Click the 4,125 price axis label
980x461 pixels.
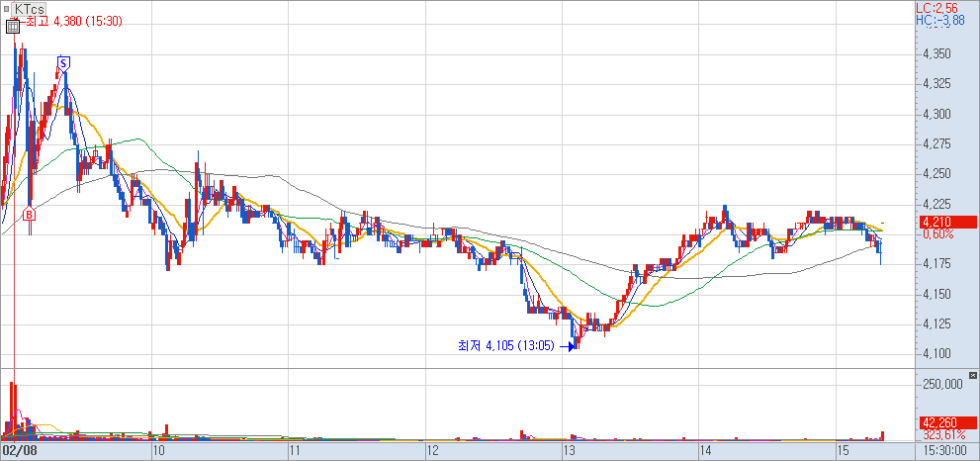pos(936,324)
